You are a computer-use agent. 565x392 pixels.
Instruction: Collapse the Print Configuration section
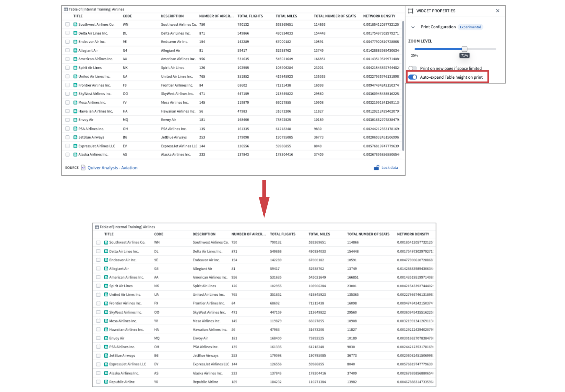[x=413, y=27]
